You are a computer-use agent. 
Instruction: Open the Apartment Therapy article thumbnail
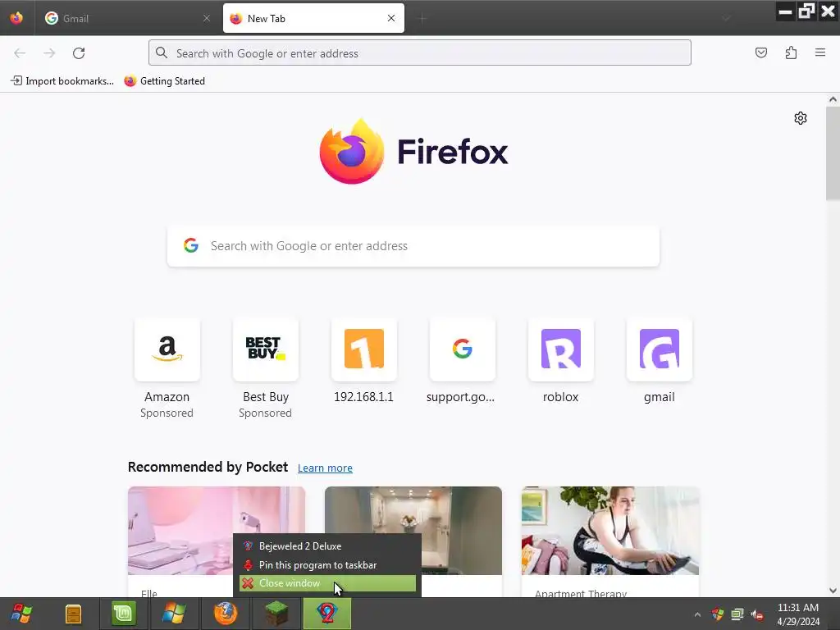point(610,531)
